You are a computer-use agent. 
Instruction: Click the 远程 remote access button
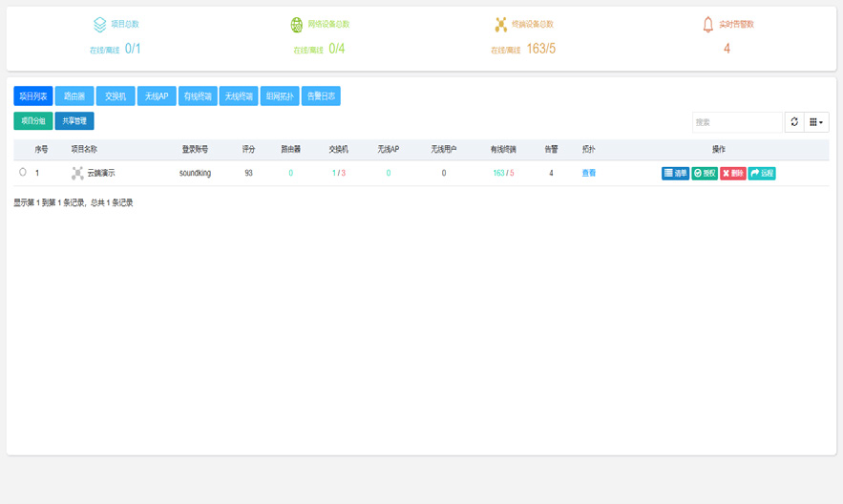click(x=761, y=173)
